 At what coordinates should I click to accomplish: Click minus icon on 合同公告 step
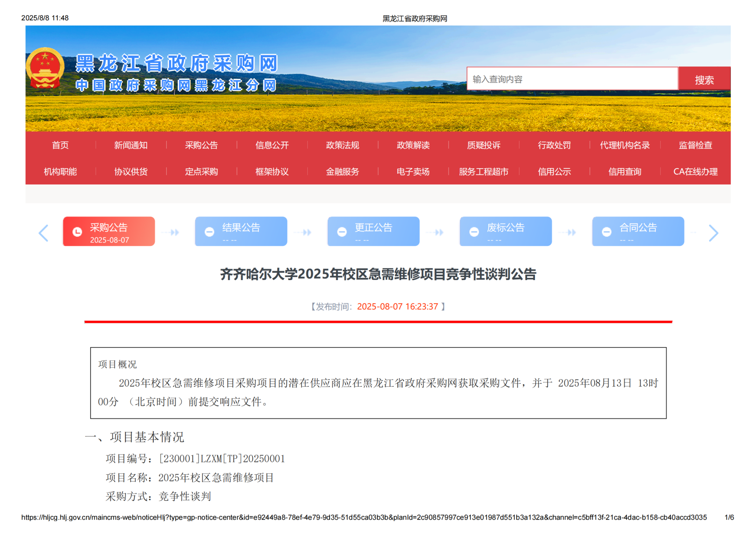click(x=606, y=232)
